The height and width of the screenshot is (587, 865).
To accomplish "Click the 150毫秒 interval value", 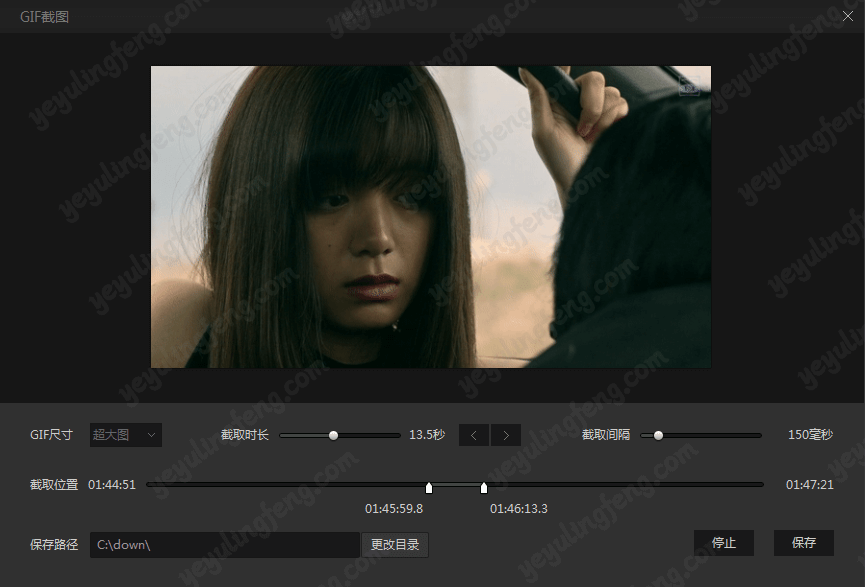I will (x=810, y=435).
